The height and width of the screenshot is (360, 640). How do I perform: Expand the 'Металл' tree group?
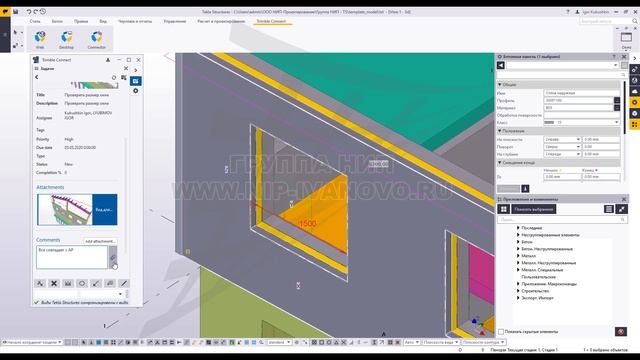518,256
